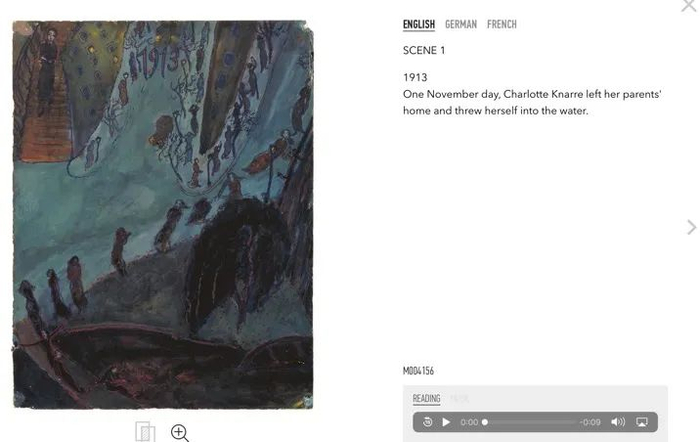Viewport: 700px width, 442px height.
Task: Open AirPlay casting options
Action: [x=642, y=422]
